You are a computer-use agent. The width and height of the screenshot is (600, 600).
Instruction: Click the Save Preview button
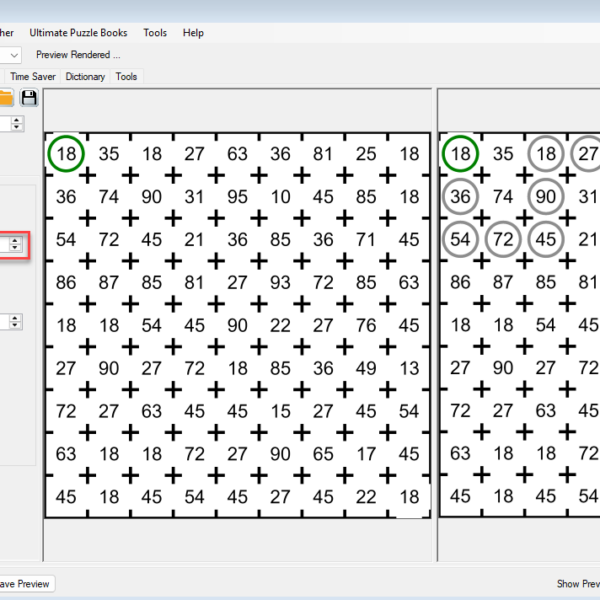pyautogui.click(x=24, y=584)
